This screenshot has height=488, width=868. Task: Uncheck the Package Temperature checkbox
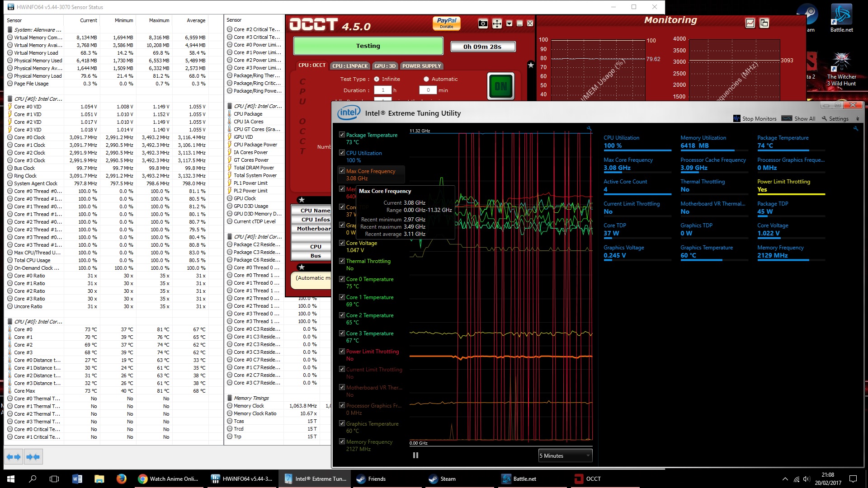tap(342, 135)
